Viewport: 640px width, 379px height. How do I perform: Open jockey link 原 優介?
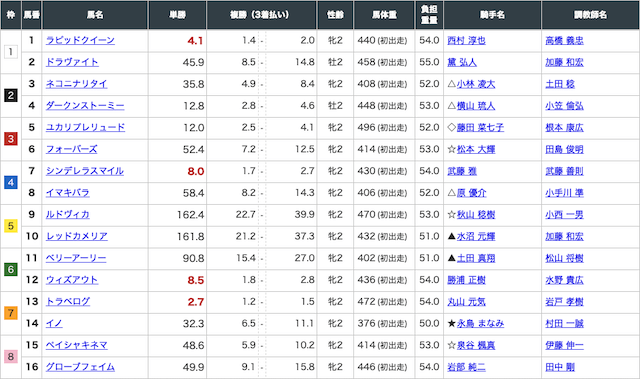click(x=471, y=193)
